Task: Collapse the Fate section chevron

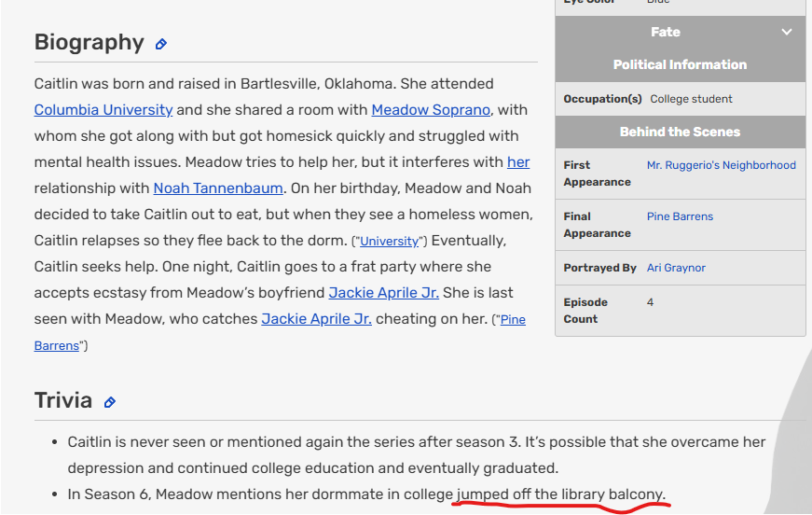Action: click(x=787, y=32)
